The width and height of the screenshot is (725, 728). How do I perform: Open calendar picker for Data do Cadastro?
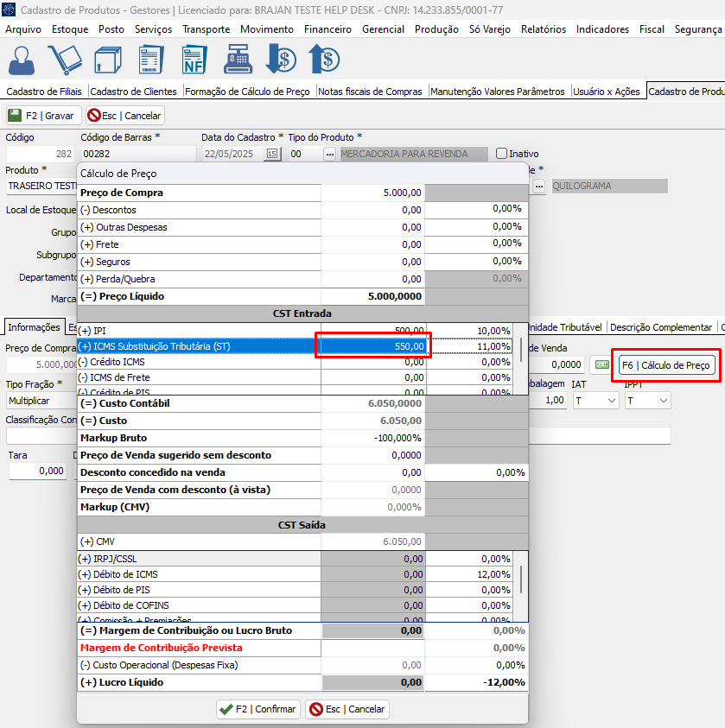click(272, 154)
